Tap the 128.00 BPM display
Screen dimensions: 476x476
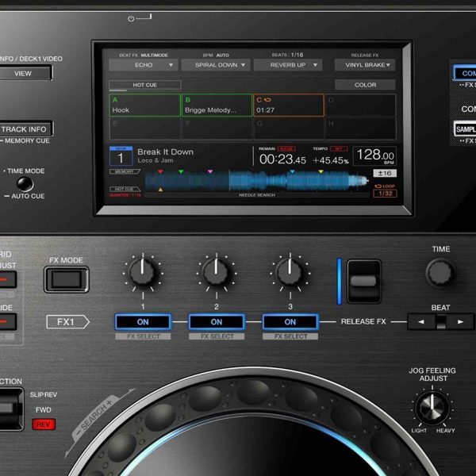pos(375,156)
